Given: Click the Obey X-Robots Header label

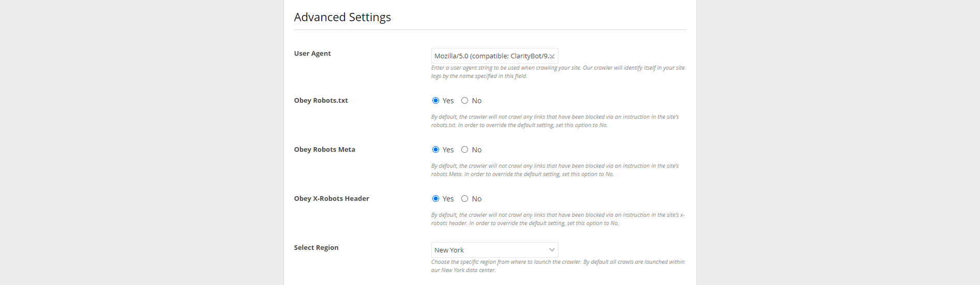Looking at the screenshot, I should [331, 198].
